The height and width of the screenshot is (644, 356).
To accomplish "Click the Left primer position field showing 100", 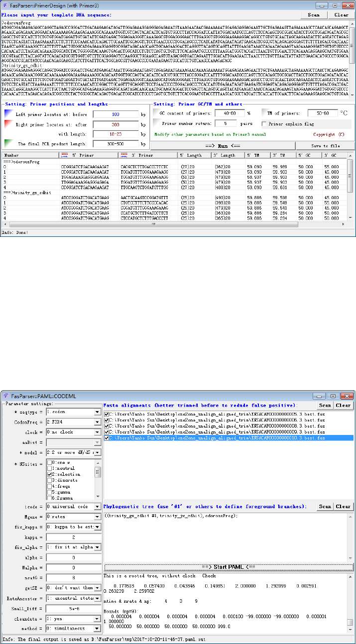I will [116, 114].
